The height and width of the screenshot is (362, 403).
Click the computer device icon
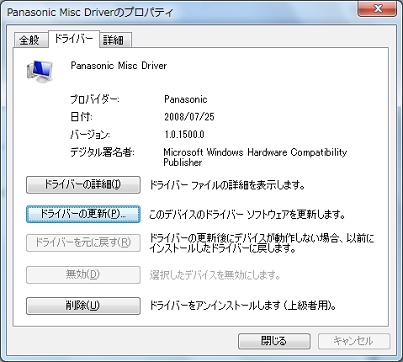40,71
